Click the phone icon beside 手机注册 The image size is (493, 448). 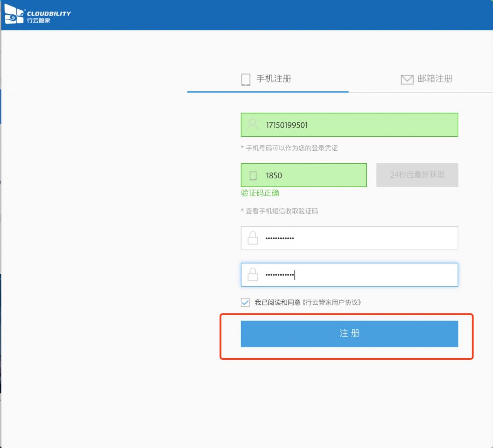click(x=246, y=79)
